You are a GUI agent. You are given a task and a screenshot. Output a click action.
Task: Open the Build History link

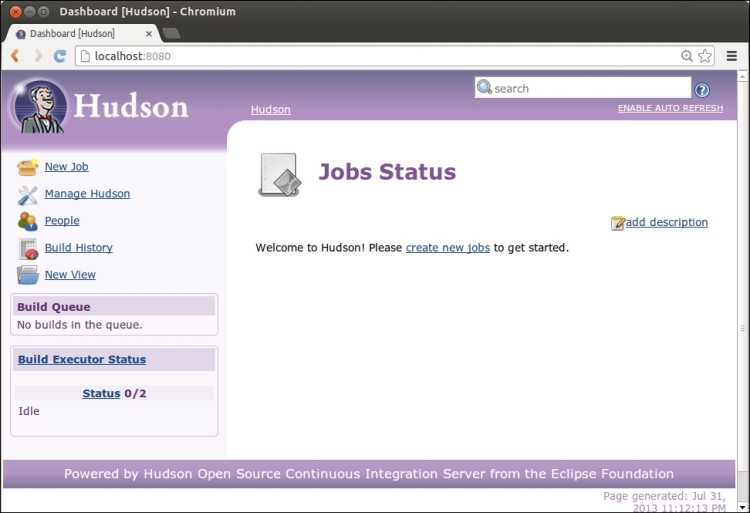(79, 248)
